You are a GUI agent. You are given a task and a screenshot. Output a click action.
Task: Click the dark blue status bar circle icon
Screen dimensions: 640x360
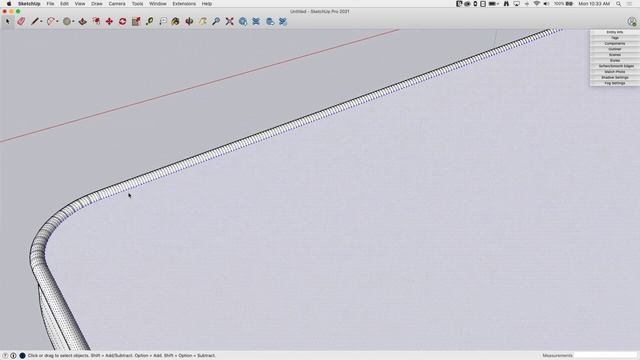[x=22, y=356]
